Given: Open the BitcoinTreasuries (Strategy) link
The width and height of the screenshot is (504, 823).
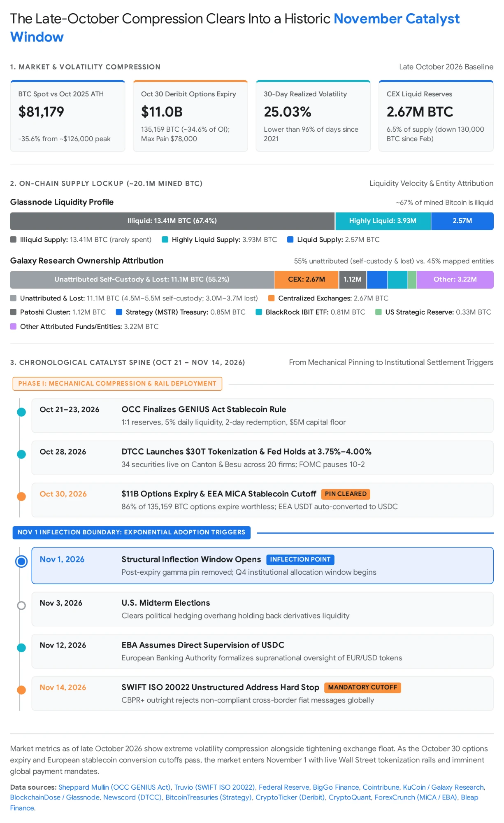Looking at the screenshot, I should point(209,797).
